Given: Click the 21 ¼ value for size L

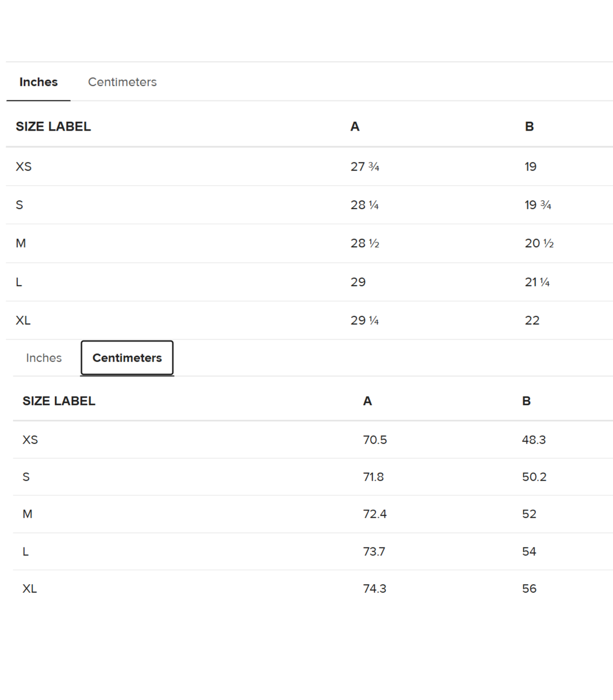Looking at the screenshot, I should [x=537, y=282].
